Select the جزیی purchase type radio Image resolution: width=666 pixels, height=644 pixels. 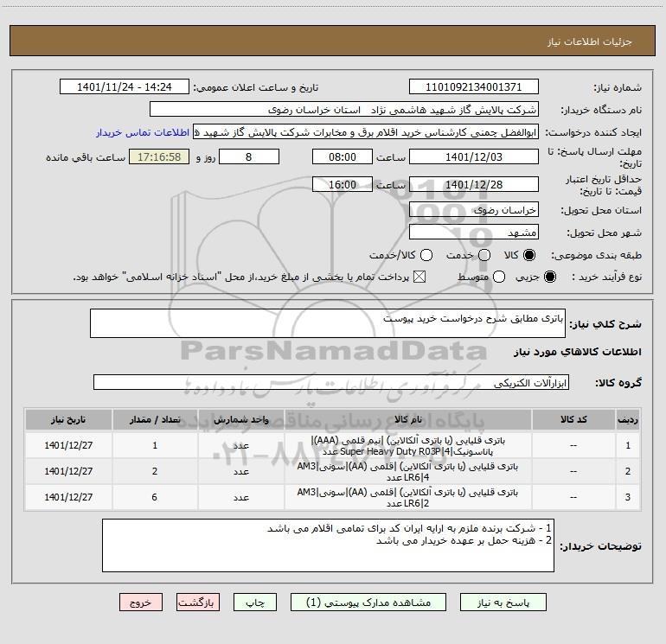(x=549, y=277)
